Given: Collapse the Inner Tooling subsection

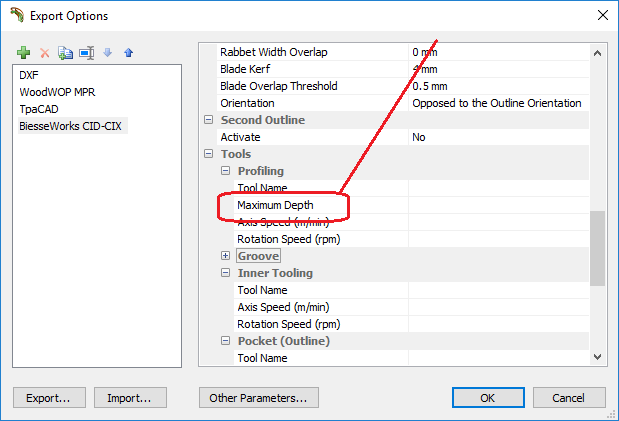Looking at the screenshot, I should click(x=225, y=273).
